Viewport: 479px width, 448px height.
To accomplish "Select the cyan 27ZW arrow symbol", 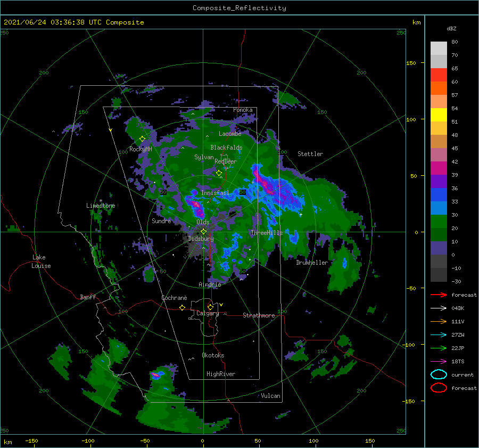I will click(x=439, y=335).
